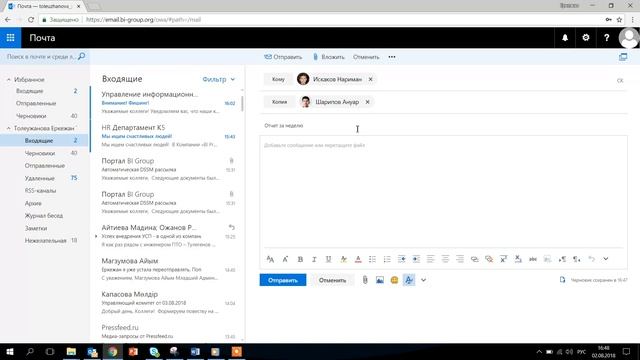Toggle strikethrough formatting

(x=533, y=259)
